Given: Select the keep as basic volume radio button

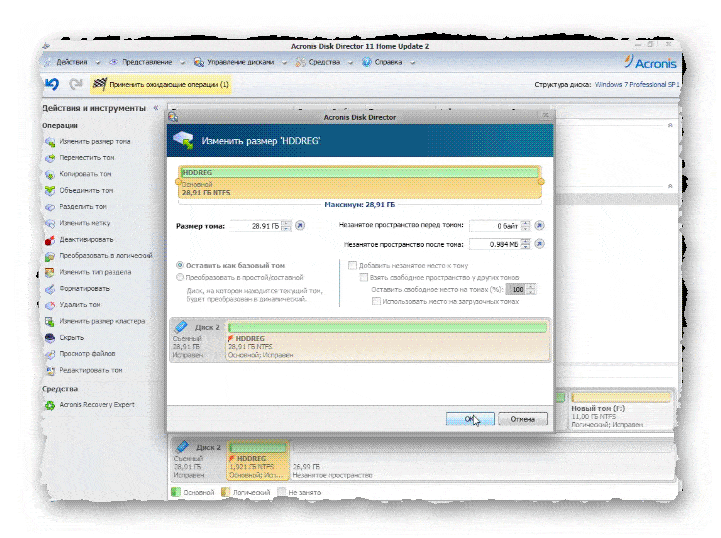Looking at the screenshot, I should pyautogui.click(x=180, y=265).
